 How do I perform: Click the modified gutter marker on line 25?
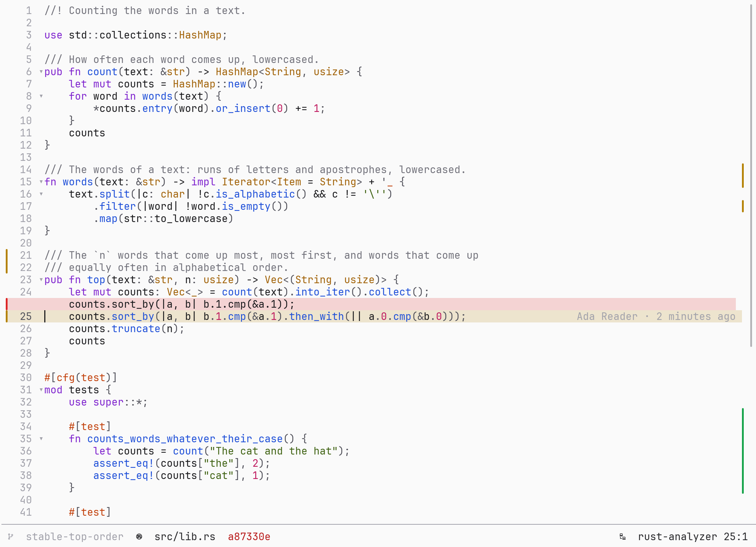click(x=7, y=316)
